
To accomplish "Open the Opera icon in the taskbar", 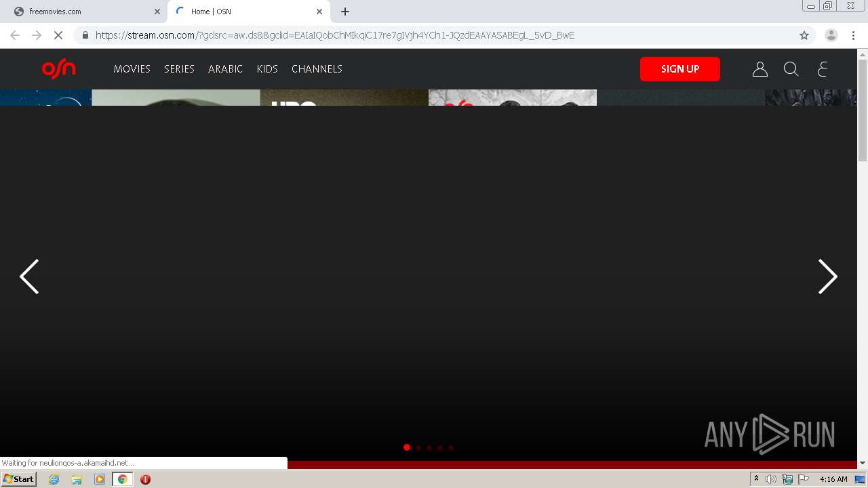I will [x=145, y=479].
